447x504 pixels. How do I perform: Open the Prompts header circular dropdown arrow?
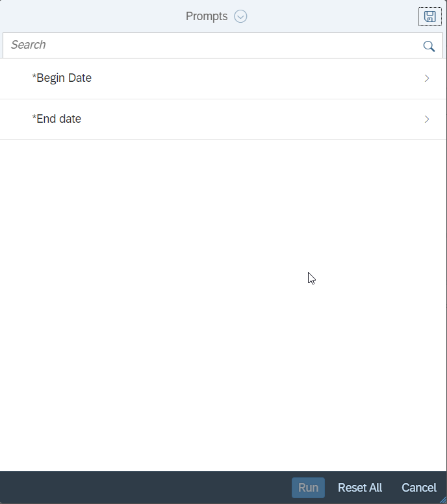click(240, 16)
